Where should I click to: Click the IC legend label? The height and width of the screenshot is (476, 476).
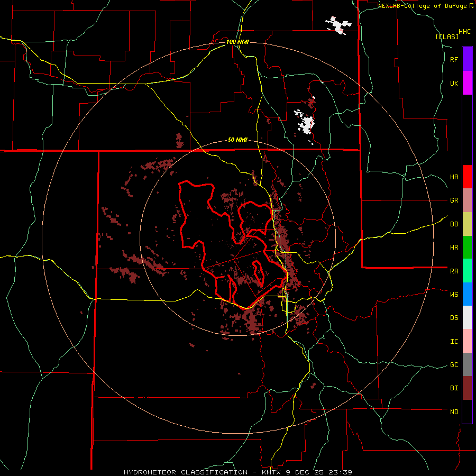click(454, 342)
